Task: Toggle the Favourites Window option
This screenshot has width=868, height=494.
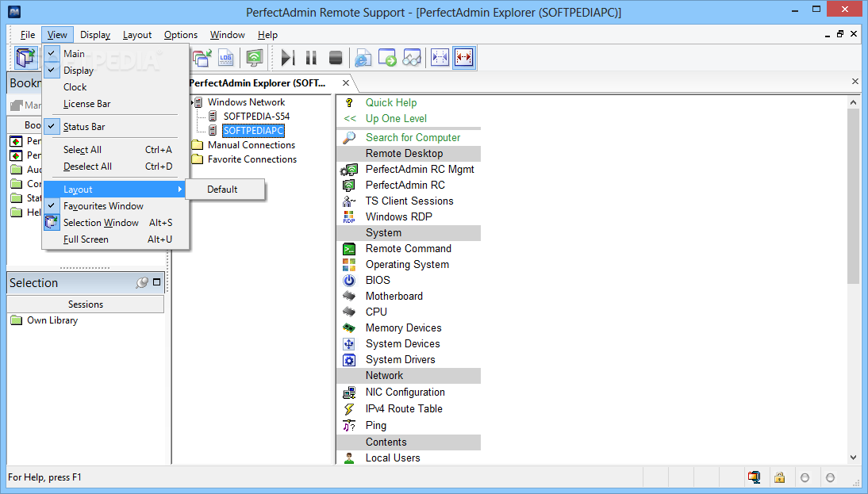Action: pos(115,206)
